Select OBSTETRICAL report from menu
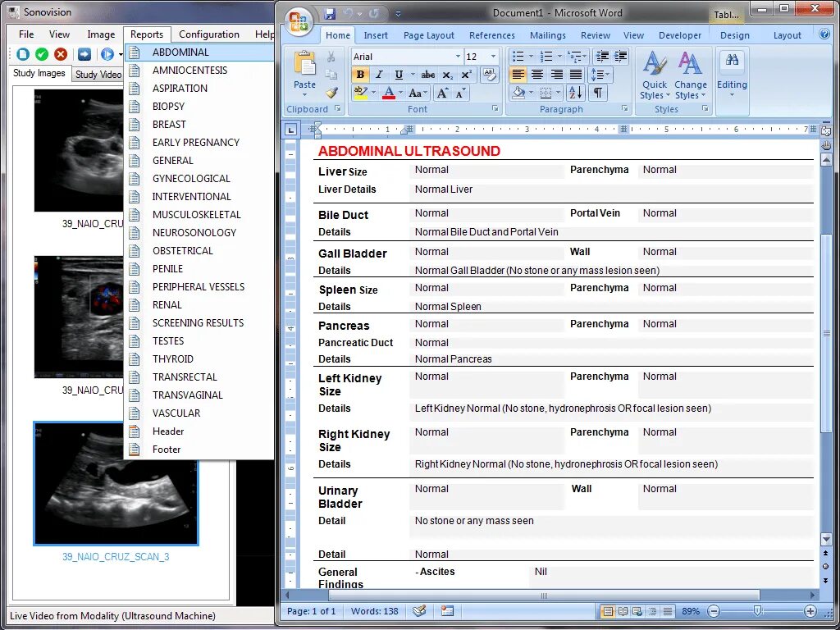Image resolution: width=840 pixels, height=630 pixels. (x=199, y=251)
